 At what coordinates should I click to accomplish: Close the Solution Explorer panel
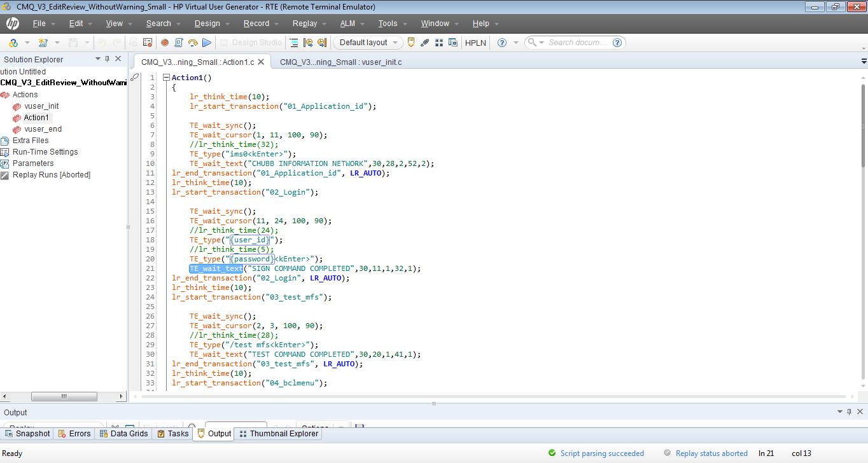click(118, 59)
